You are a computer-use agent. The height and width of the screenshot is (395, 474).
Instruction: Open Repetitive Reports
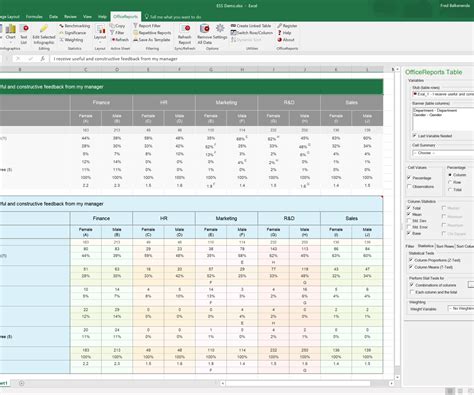tap(152, 33)
